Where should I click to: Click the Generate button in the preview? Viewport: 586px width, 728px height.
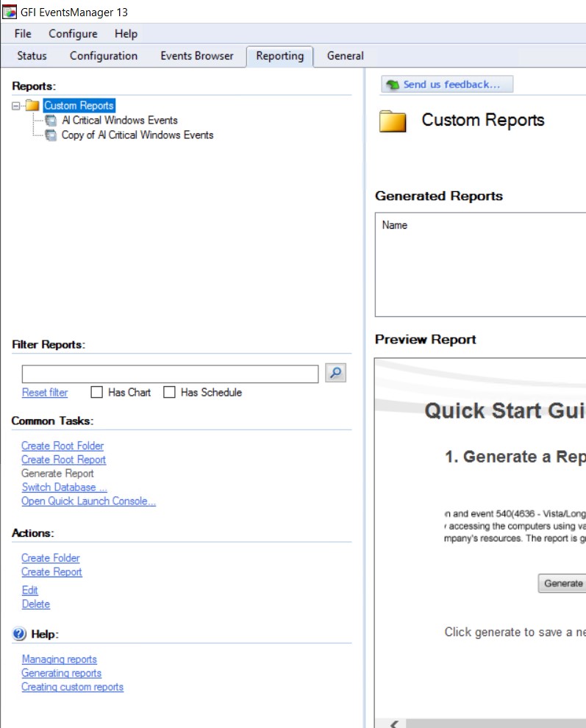coord(562,583)
